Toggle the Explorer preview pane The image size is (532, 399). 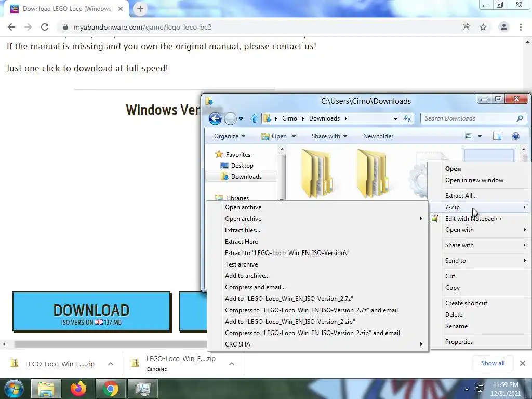[x=497, y=136]
